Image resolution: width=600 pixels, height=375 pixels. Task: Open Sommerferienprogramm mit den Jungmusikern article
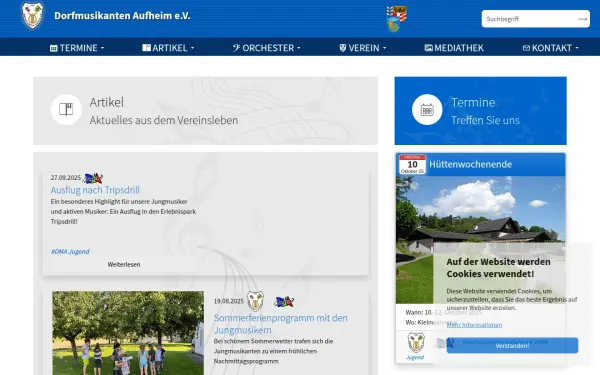(x=280, y=324)
